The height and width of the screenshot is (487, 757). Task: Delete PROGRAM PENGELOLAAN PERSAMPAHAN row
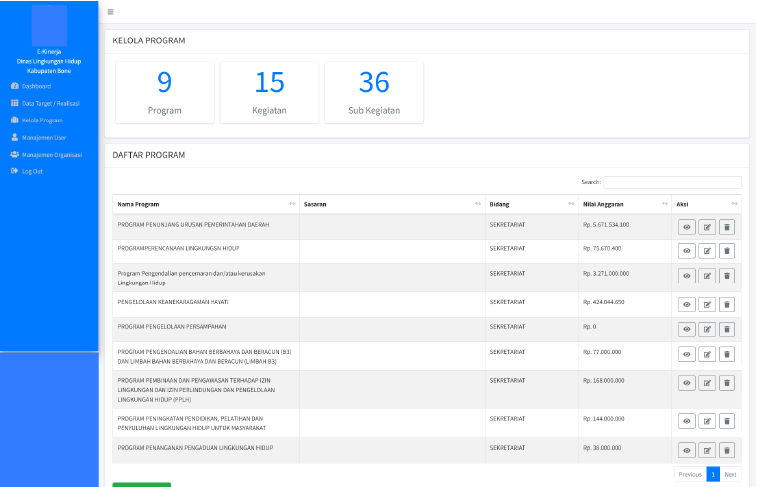(x=727, y=329)
